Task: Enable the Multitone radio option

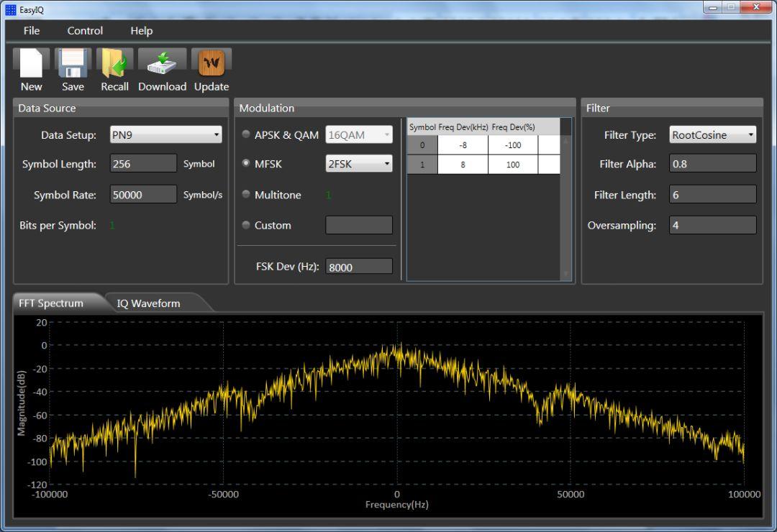Action: click(247, 195)
